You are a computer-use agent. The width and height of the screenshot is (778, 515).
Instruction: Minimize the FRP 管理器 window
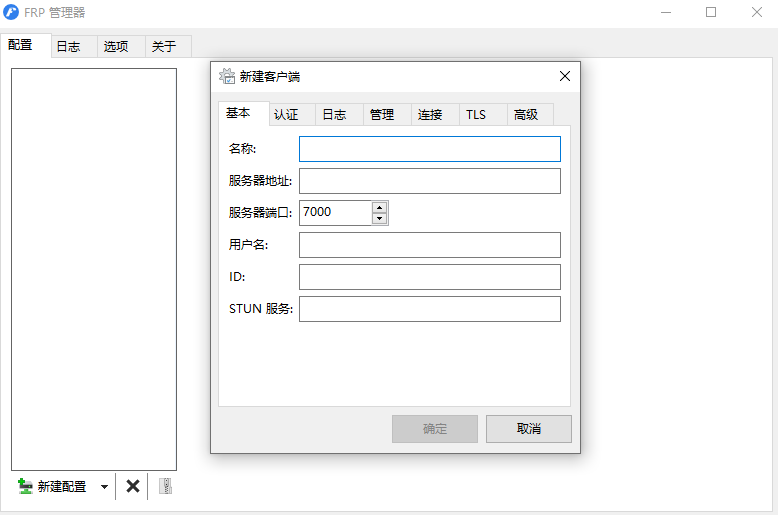click(x=666, y=12)
